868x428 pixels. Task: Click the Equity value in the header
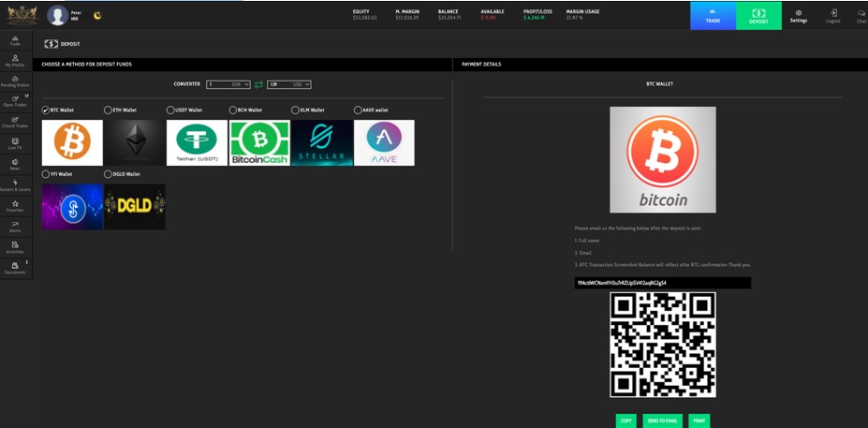[x=365, y=18]
